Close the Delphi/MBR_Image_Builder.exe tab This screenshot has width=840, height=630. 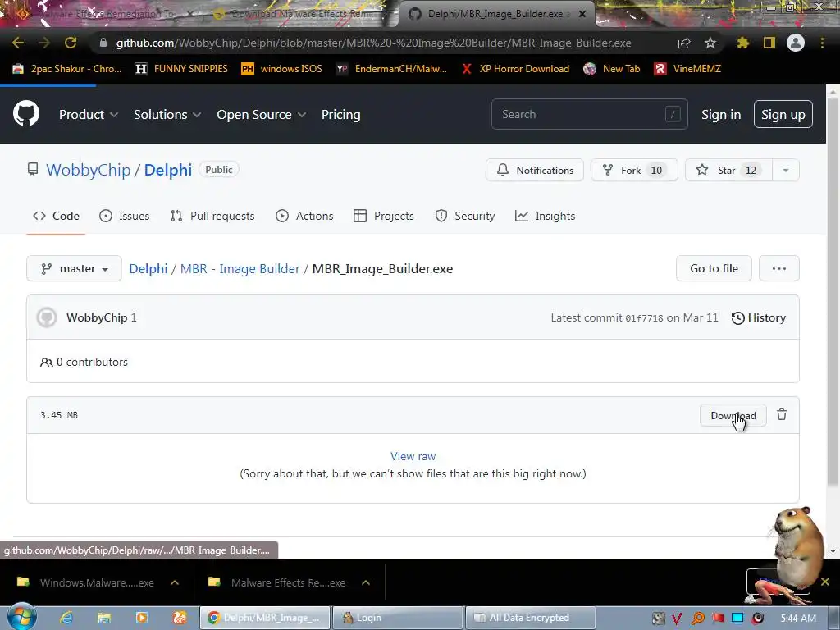pos(582,14)
